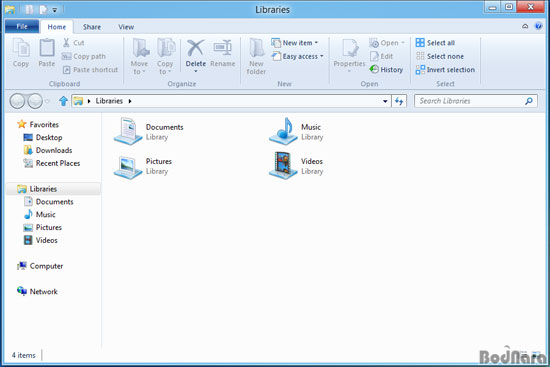
Task: Click the Cut scissors icon
Action: [66, 43]
